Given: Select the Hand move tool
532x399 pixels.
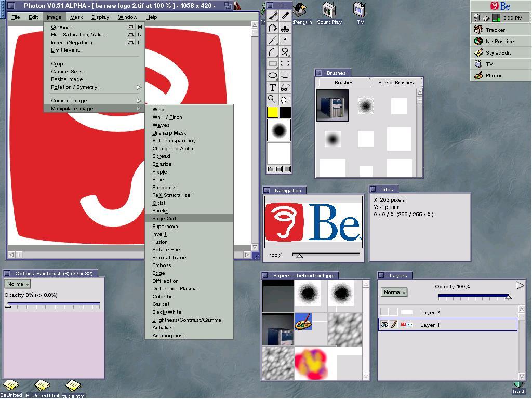Looking at the screenshot, I should coord(285,99).
